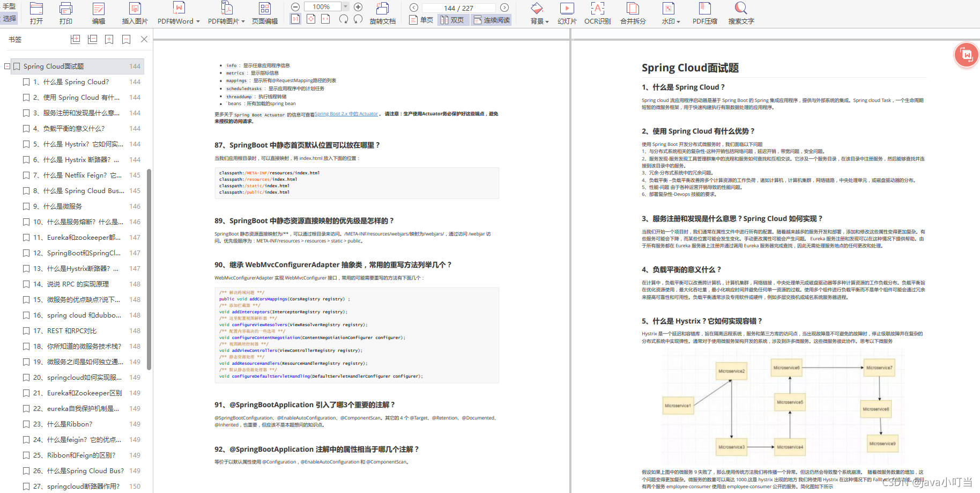Go to the next page arrow
The width and height of the screenshot is (980, 493).
[504, 8]
